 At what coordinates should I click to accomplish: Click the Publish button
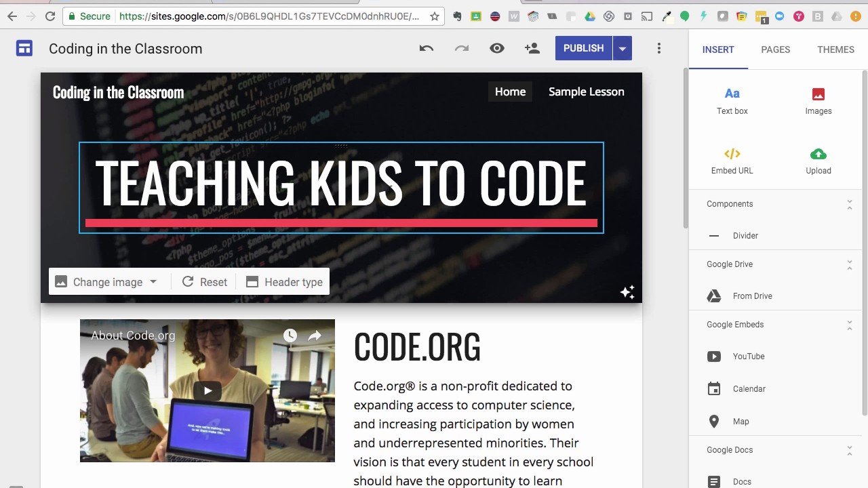[x=584, y=48]
